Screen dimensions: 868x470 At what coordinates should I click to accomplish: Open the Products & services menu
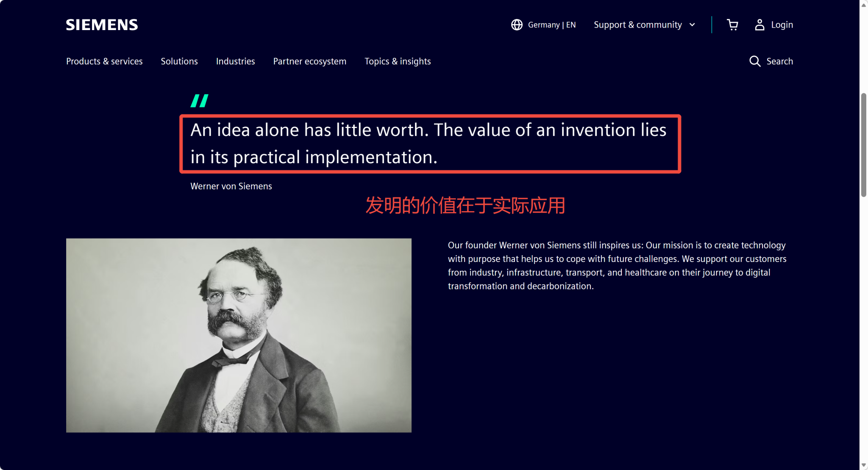pos(104,61)
